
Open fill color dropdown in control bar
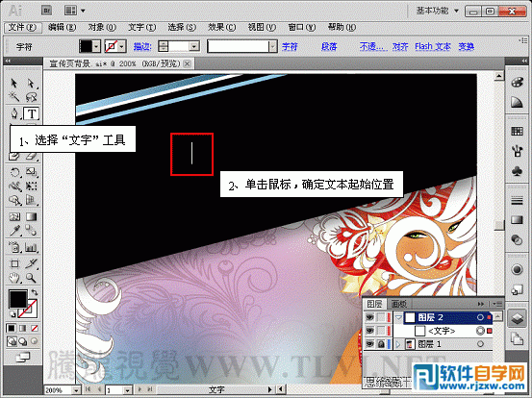click(97, 46)
